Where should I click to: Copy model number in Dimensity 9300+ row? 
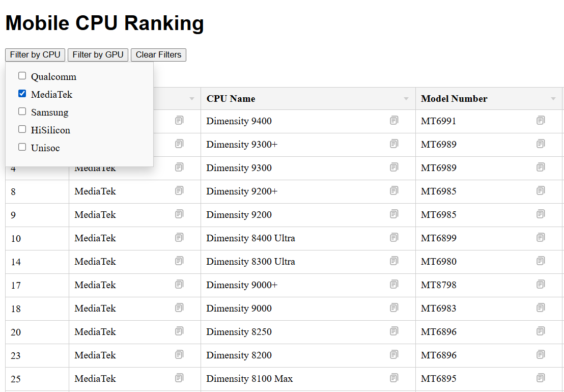tap(540, 144)
